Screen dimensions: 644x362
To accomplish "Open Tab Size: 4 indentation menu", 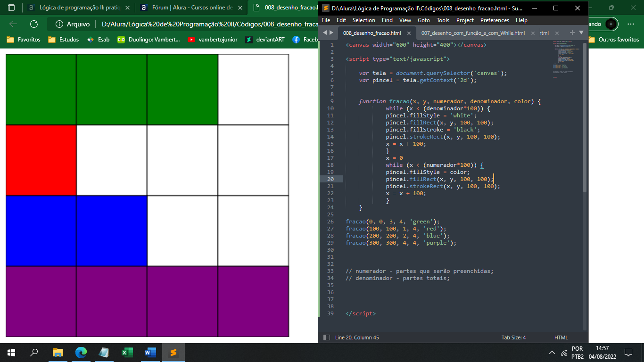I will click(x=513, y=337).
